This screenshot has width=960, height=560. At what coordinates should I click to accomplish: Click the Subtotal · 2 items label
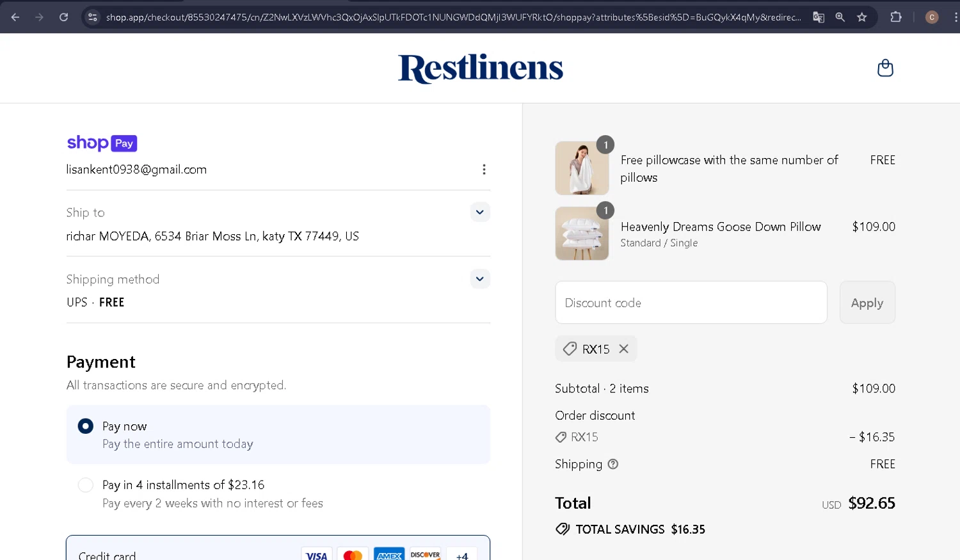[x=602, y=388]
